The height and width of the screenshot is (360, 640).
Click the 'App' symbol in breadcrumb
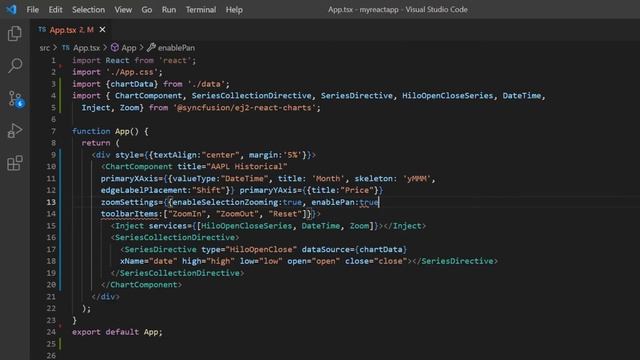[129, 48]
